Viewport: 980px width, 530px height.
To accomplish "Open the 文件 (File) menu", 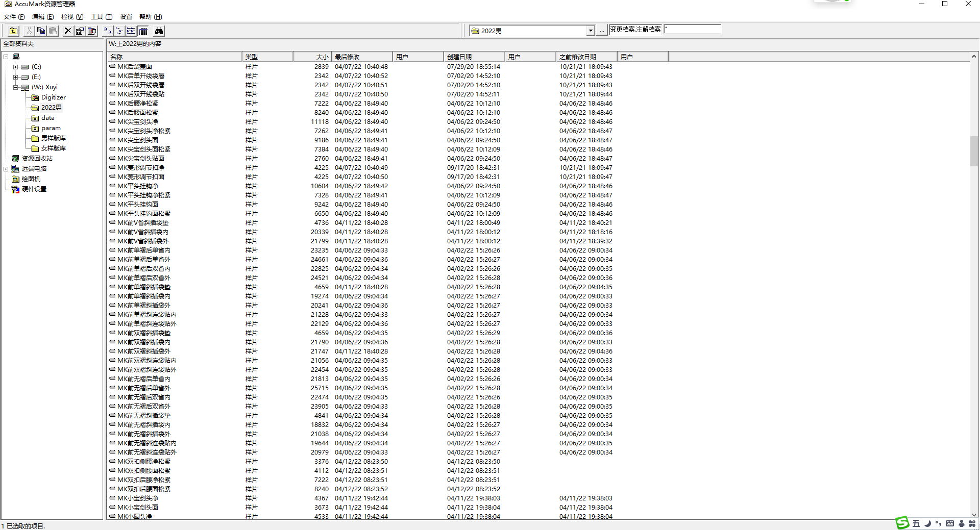I will 14,17.
